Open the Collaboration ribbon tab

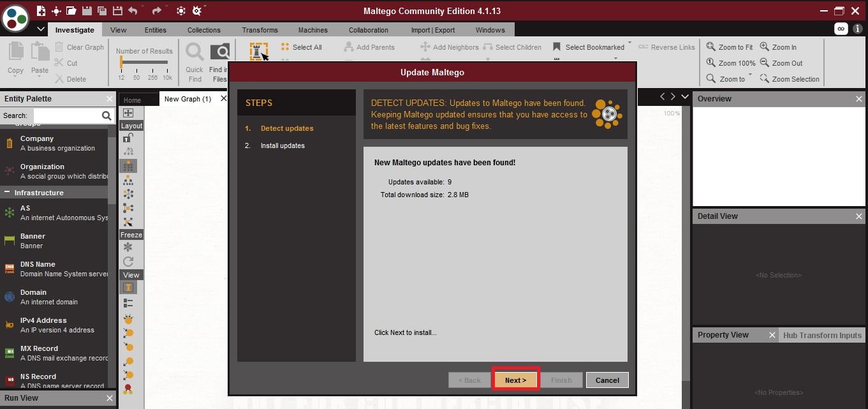tap(369, 30)
